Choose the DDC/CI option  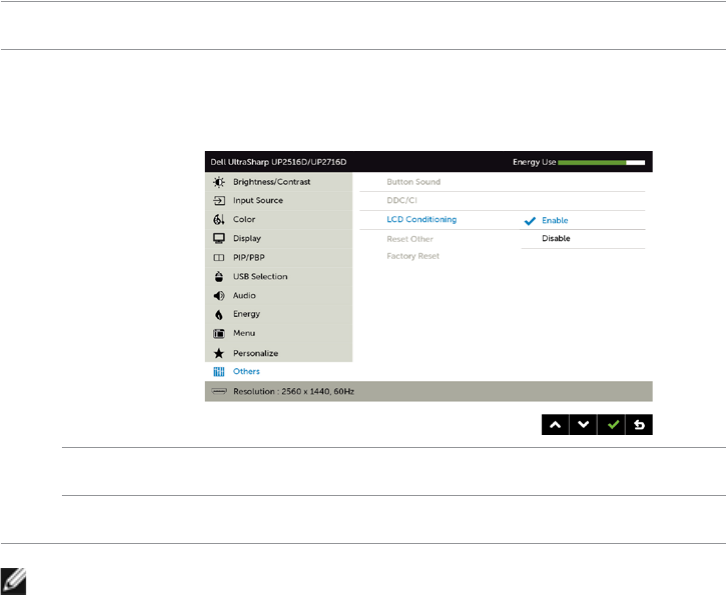pos(402,200)
